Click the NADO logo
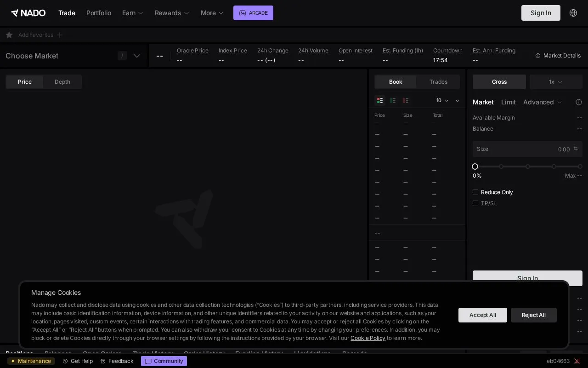This screenshot has height=368, width=588. click(x=28, y=13)
